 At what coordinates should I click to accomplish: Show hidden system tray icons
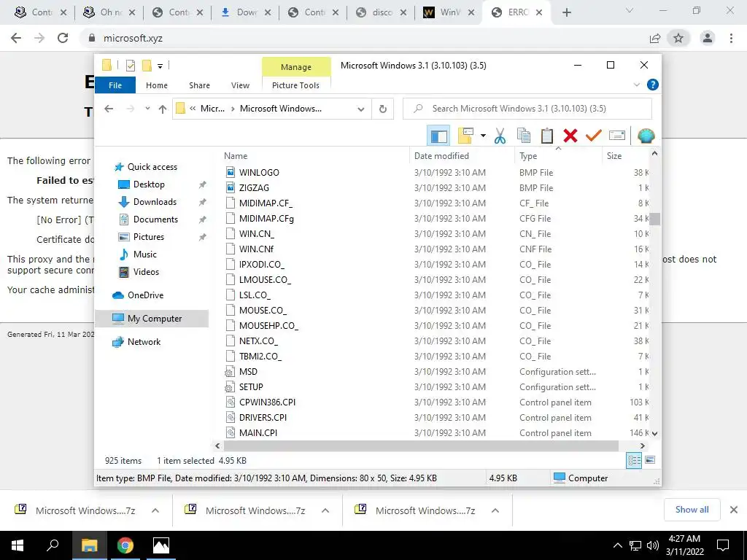point(617,545)
